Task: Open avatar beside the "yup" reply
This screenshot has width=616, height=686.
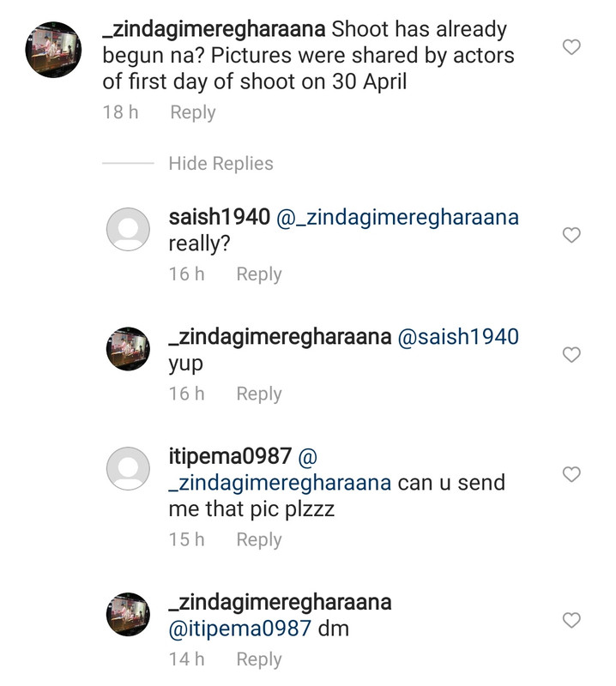Action: pyautogui.click(x=129, y=350)
